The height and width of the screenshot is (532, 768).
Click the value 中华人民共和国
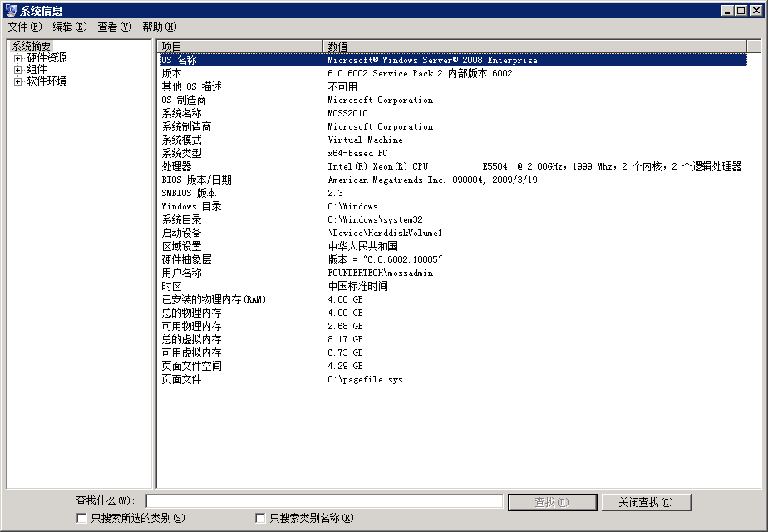click(363, 246)
